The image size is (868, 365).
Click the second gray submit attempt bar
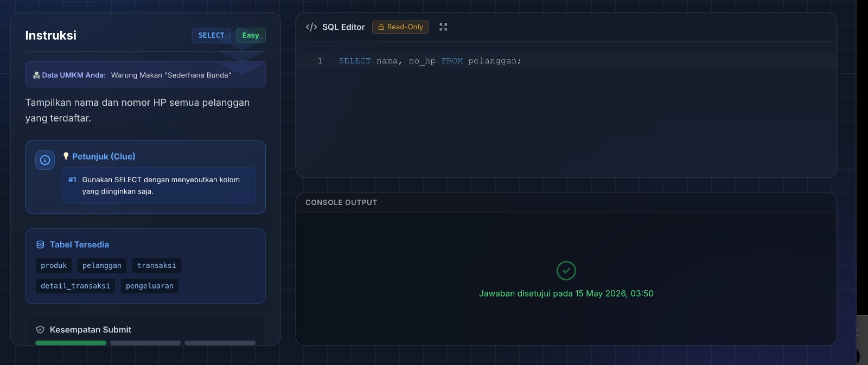(145, 343)
